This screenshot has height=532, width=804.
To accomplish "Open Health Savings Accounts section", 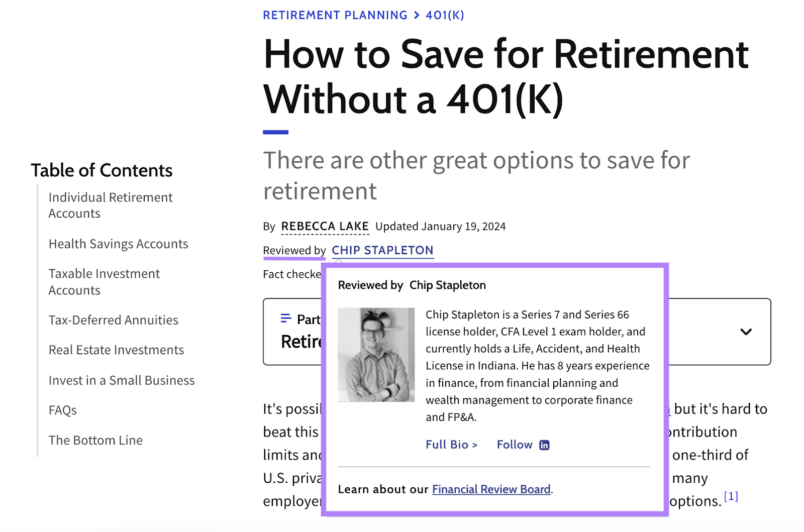I will click(118, 244).
